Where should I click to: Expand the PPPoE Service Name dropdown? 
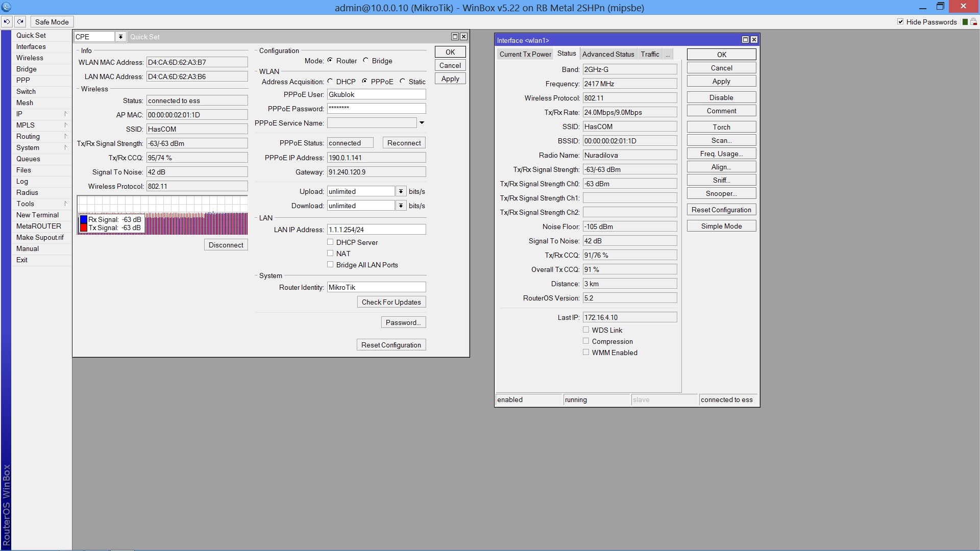[422, 123]
